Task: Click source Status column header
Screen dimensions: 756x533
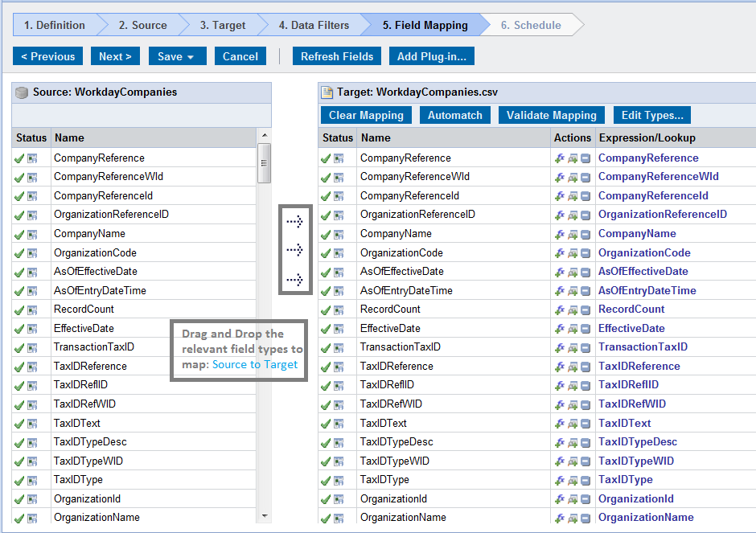Action: click(31, 137)
